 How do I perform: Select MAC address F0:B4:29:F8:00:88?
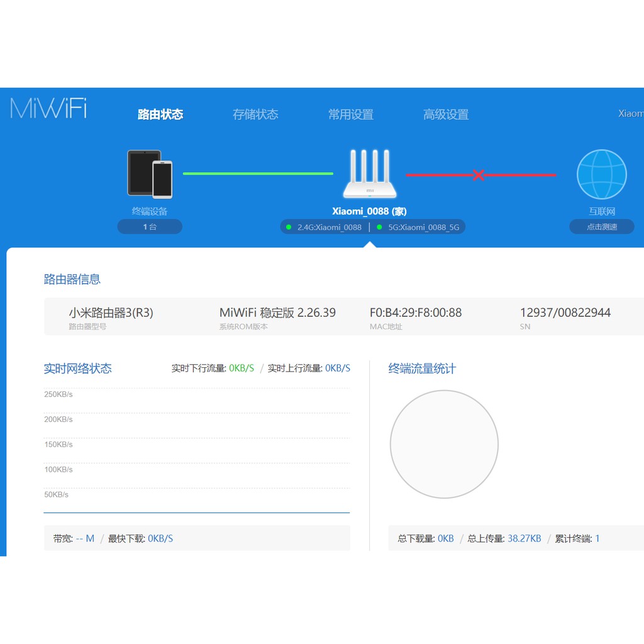click(x=416, y=313)
